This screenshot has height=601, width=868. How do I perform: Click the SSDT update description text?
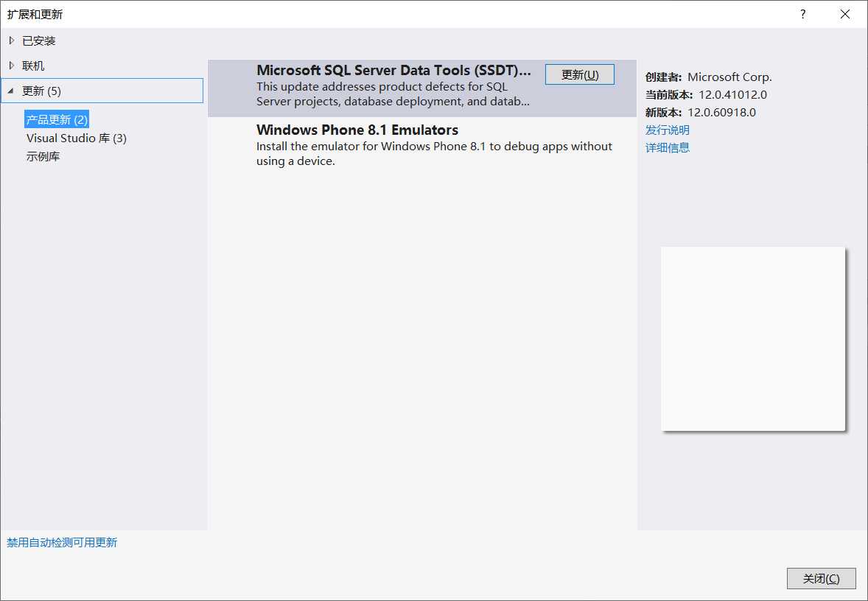[x=393, y=94]
